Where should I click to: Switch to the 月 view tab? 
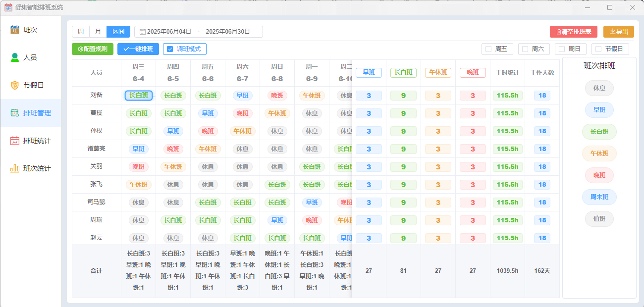click(x=98, y=31)
